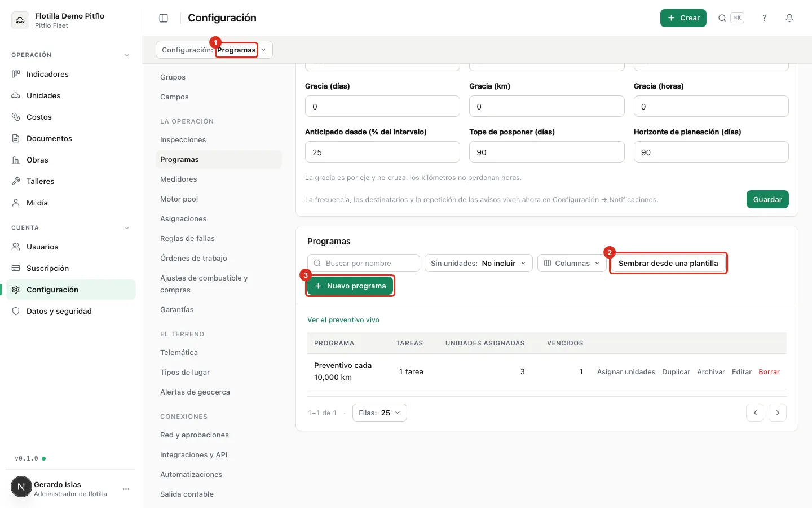Open the Columnas dropdown
812x508 pixels.
(572, 263)
